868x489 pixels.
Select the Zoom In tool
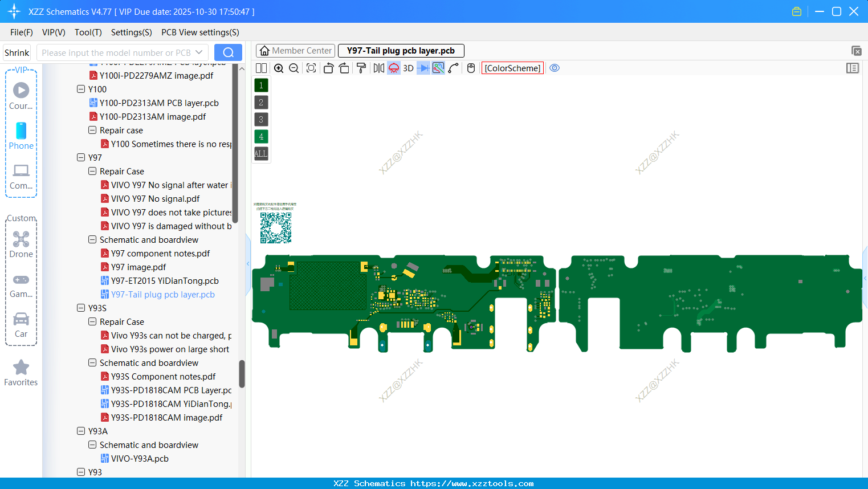click(279, 68)
